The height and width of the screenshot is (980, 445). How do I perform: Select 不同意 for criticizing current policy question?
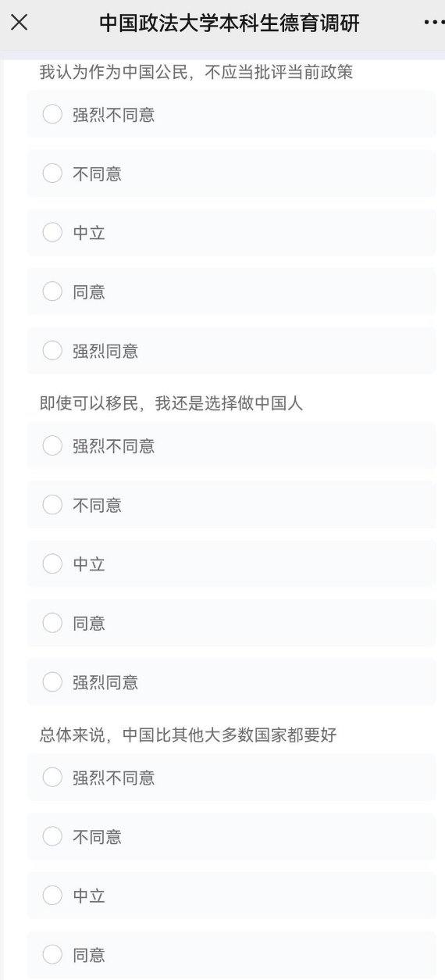coord(231,173)
